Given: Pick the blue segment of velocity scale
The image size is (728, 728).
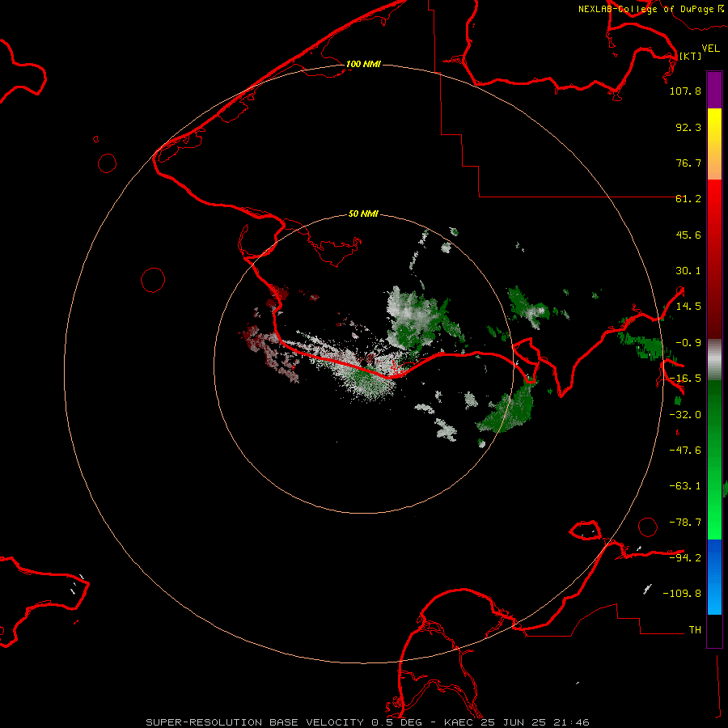Looking at the screenshot, I should coord(714,577).
